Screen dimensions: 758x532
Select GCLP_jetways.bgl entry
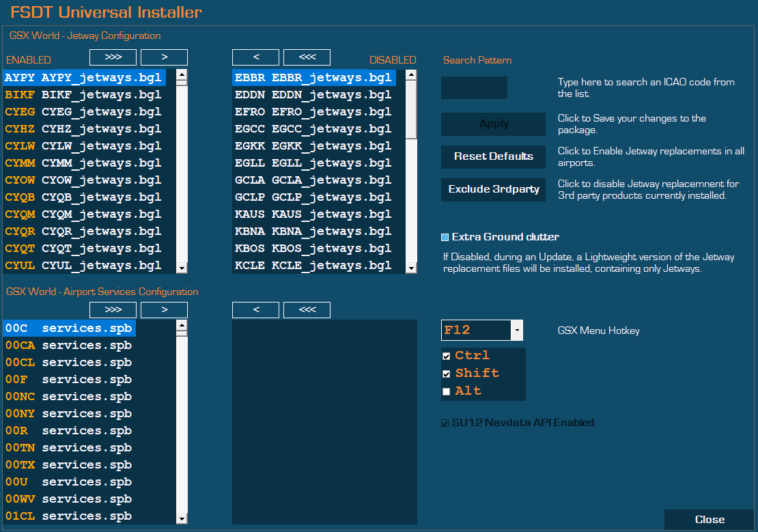(314, 197)
